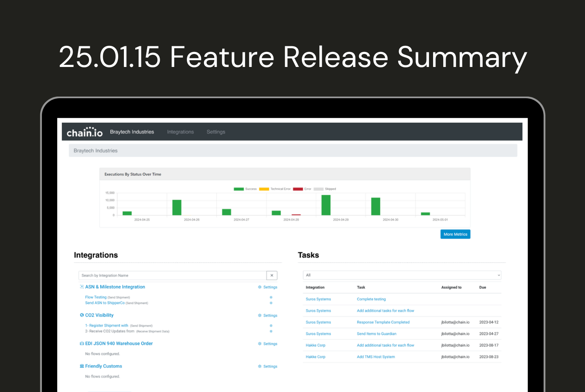Click the assignee email in Response Template row

(455, 323)
